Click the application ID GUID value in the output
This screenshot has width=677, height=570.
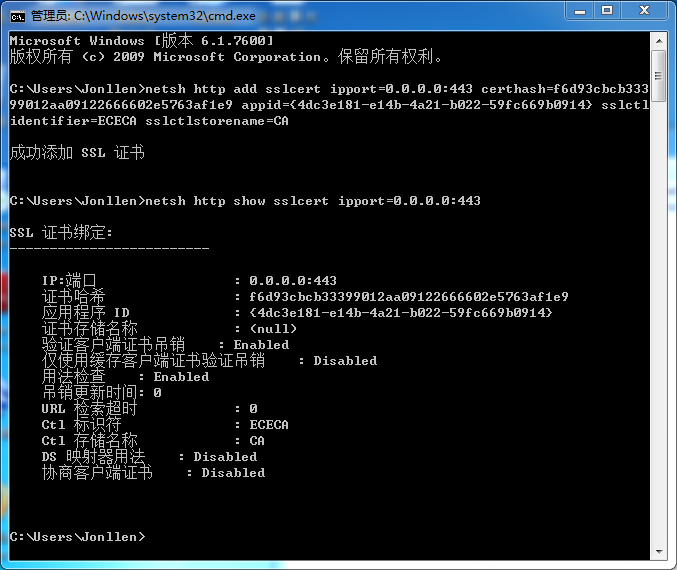pyautogui.click(x=401, y=313)
